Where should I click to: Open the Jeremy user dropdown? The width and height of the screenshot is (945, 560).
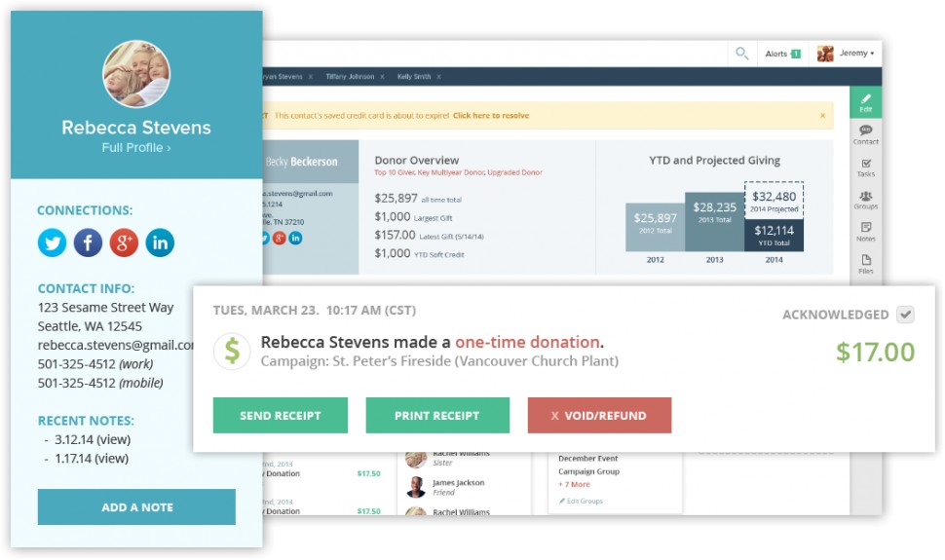click(x=856, y=53)
